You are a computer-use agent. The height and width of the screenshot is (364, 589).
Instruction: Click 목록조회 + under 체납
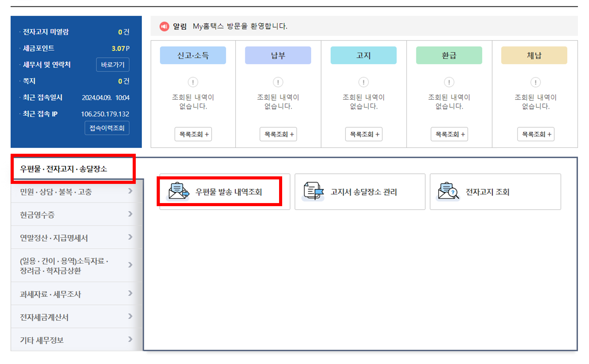click(536, 134)
